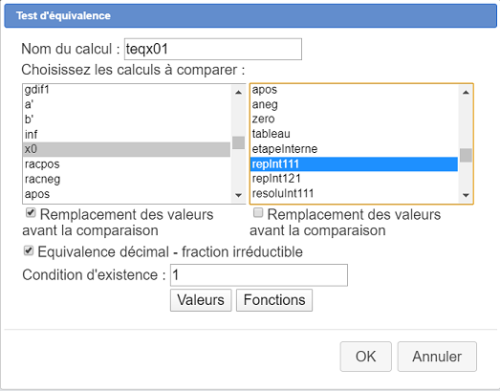Pick 'inf' in the left list
This screenshot has width=500, height=391.
tap(127, 135)
